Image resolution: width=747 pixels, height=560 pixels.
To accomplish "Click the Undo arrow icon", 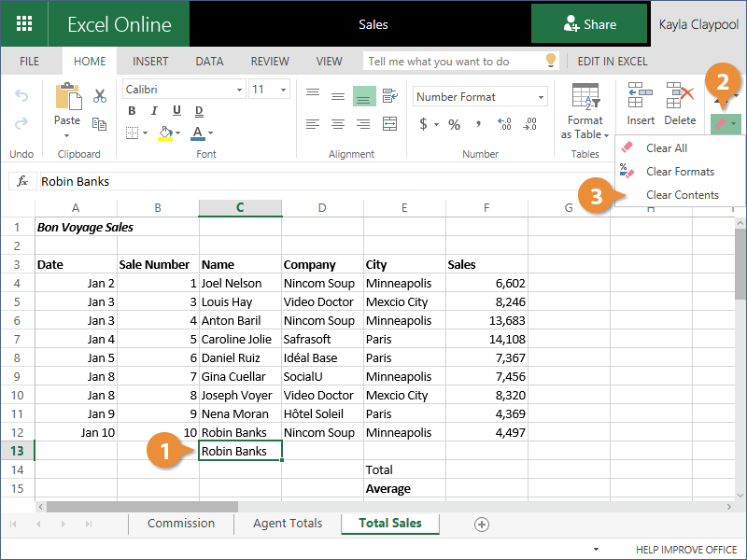I will [21, 96].
